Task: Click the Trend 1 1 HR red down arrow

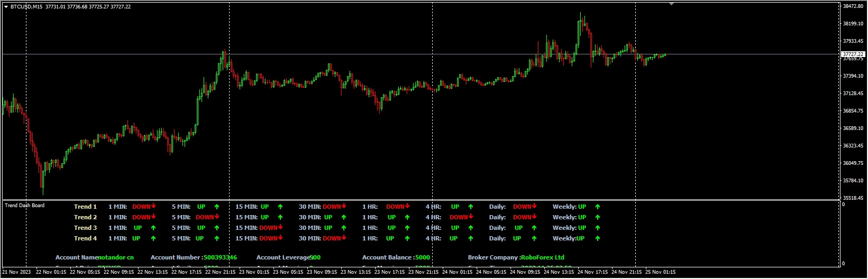Action: pos(407,206)
